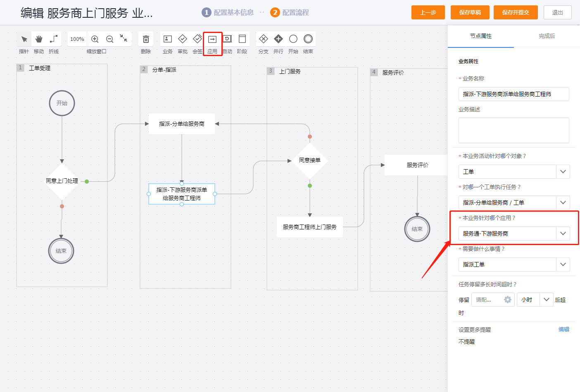Click the 保存草稿 button

470,12
